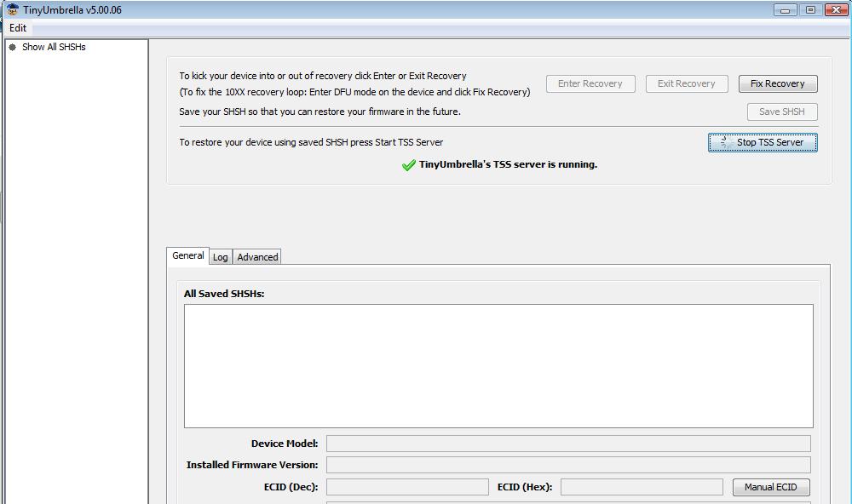Click the 'Save your SHSH' instruction text
852x504 pixels.
click(x=319, y=112)
